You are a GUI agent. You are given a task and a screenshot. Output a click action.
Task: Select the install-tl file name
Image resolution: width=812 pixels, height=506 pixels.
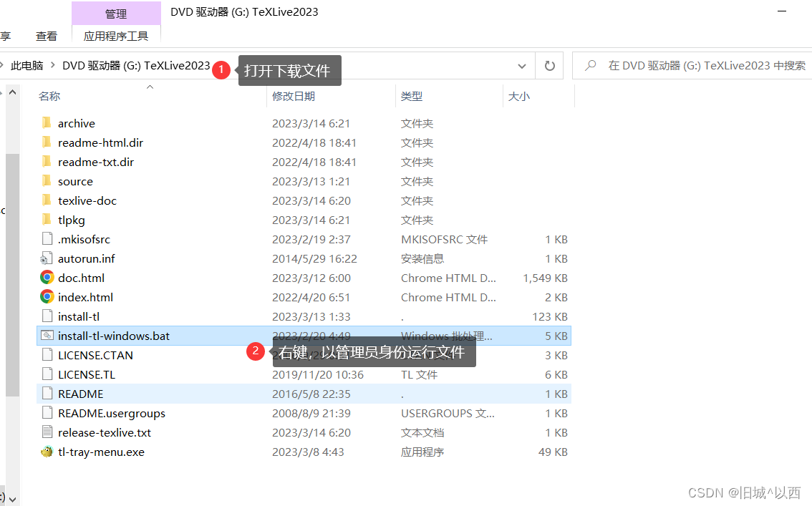click(x=79, y=316)
